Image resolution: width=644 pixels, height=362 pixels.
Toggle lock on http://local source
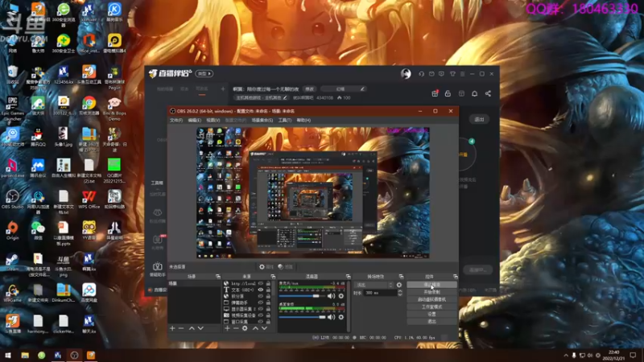click(268, 283)
